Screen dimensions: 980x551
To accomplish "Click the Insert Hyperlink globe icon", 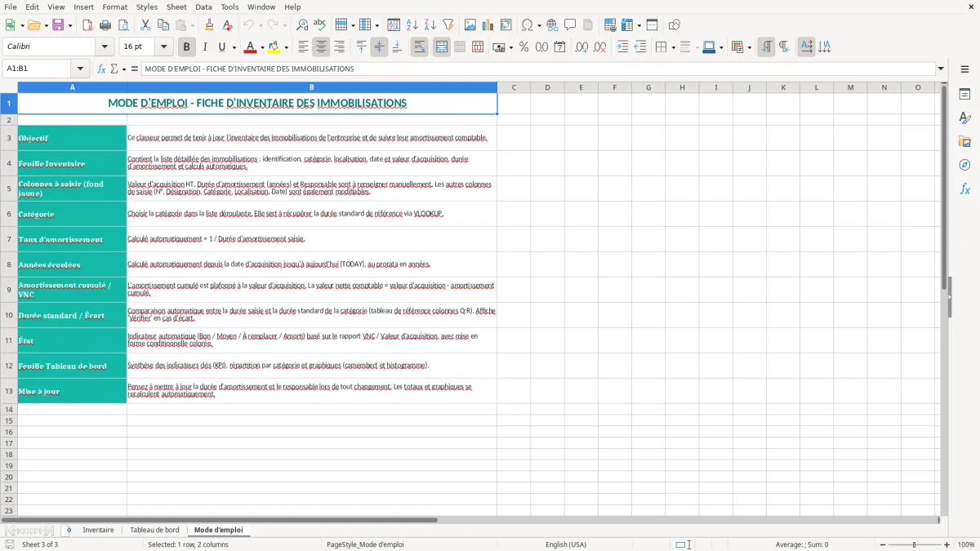I will [552, 25].
